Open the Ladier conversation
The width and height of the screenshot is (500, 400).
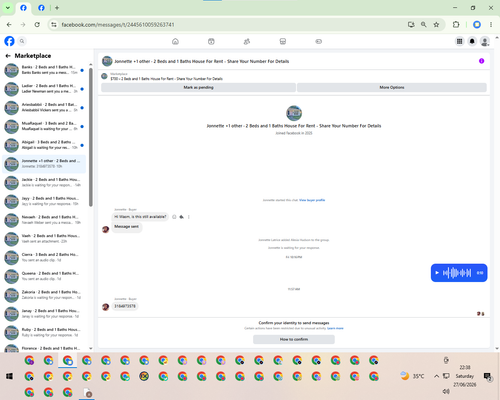44,89
